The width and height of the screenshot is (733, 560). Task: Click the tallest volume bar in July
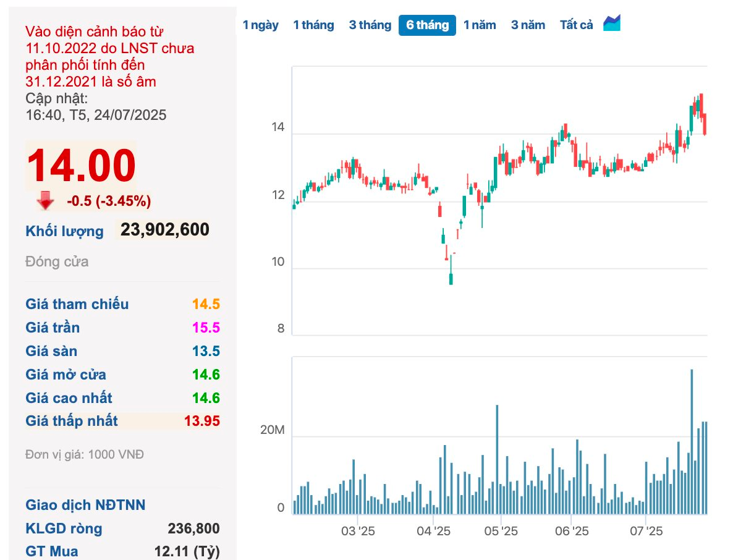pyautogui.click(x=692, y=441)
